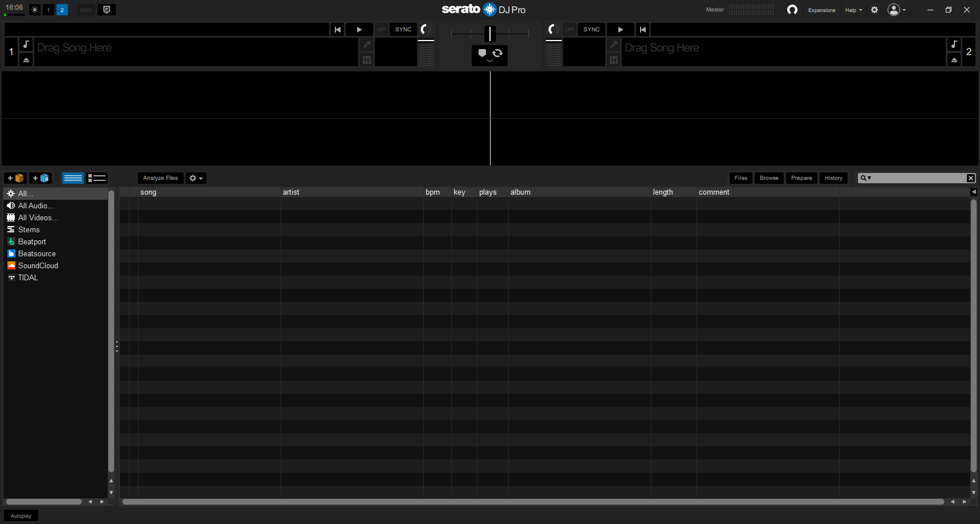Open deck 2 stems pads icon
The image size is (980, 524).
[x=614, y=60]
